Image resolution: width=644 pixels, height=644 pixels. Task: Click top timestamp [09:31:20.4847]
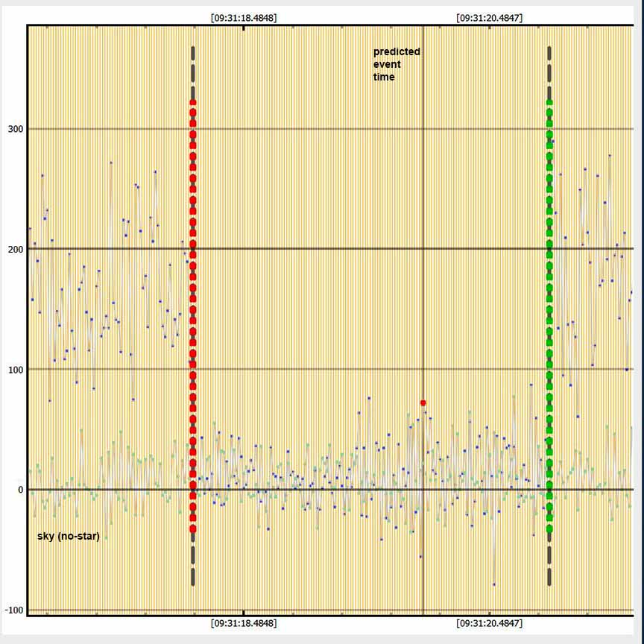(489, 18)
